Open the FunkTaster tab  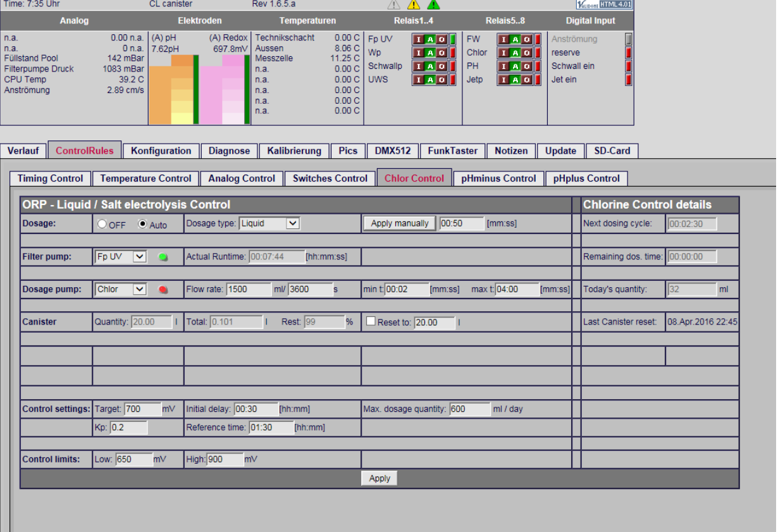pyautogui.click(x=453, y=151)
